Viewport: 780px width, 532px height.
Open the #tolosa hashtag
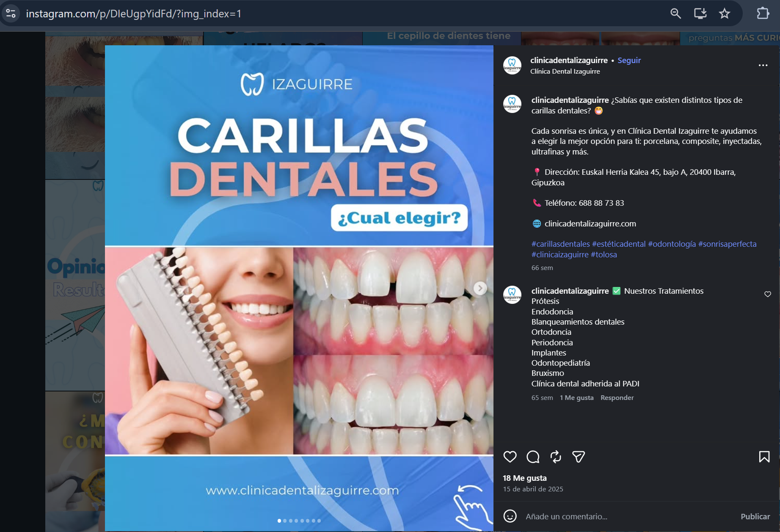point(604,254)
